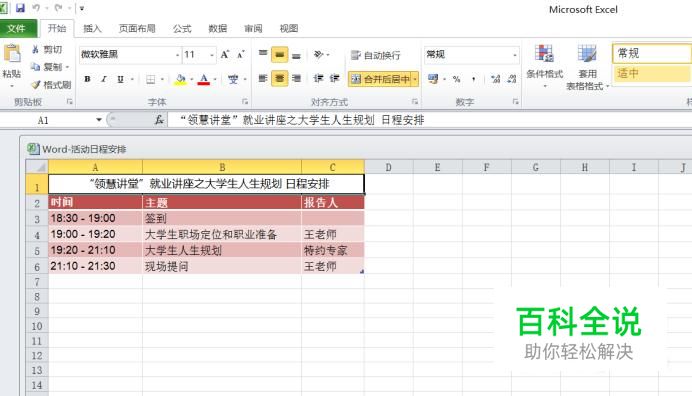Select column D header
692x396 pixels.
tap(388, 167)
